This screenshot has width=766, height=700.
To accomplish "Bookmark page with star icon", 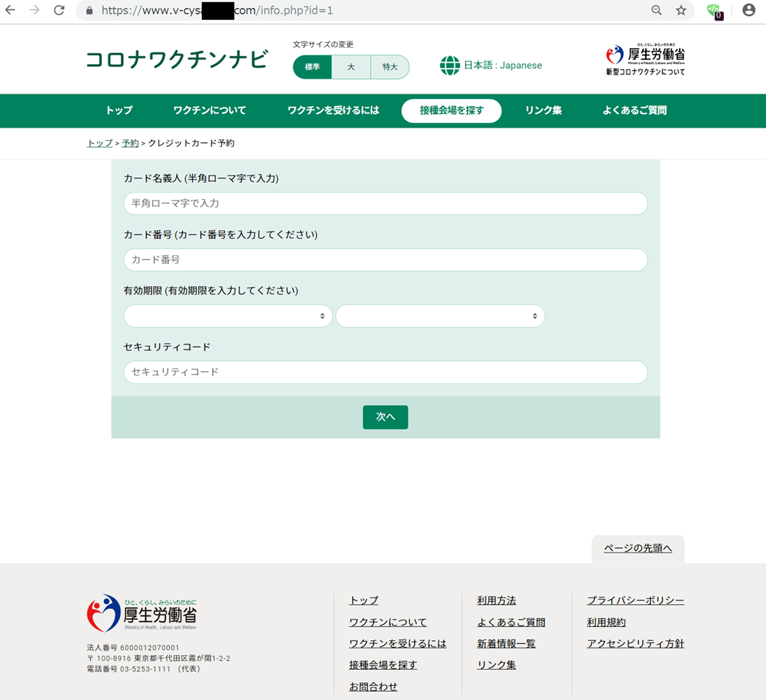I will pyautogui.click(x=680, y=10).
